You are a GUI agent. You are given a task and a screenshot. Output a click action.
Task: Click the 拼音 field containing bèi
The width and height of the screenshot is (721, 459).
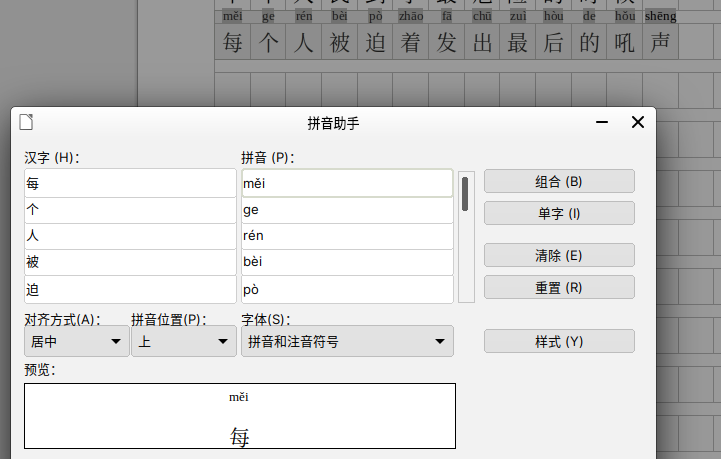point(347,263)
